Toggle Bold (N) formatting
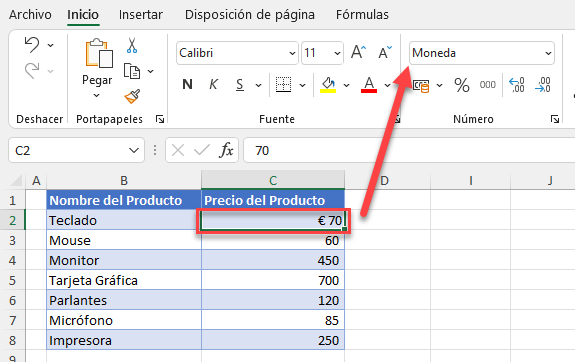 pos(187,85)
